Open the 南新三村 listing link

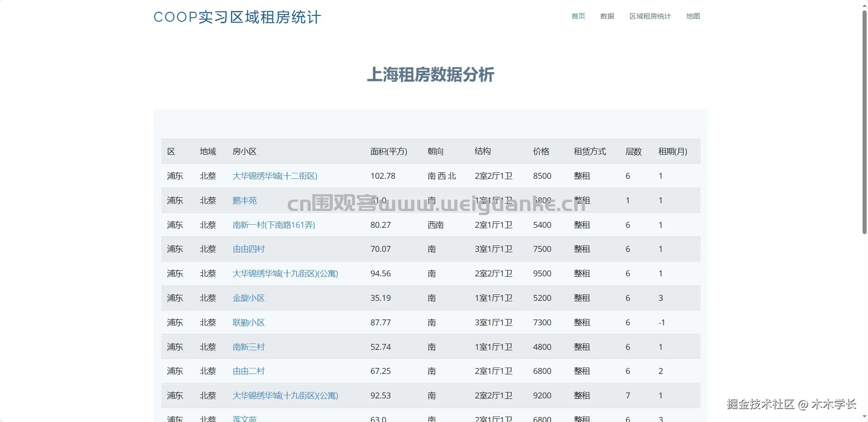[248, 347]
